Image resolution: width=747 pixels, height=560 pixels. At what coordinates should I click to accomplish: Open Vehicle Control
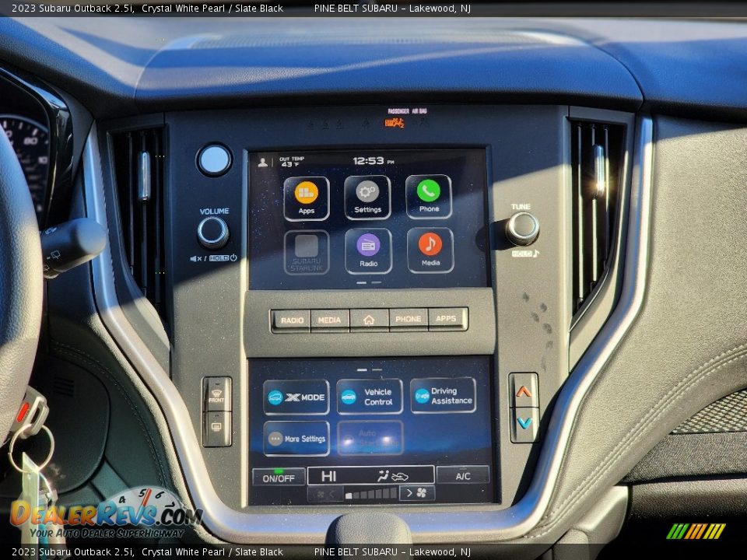369,396
